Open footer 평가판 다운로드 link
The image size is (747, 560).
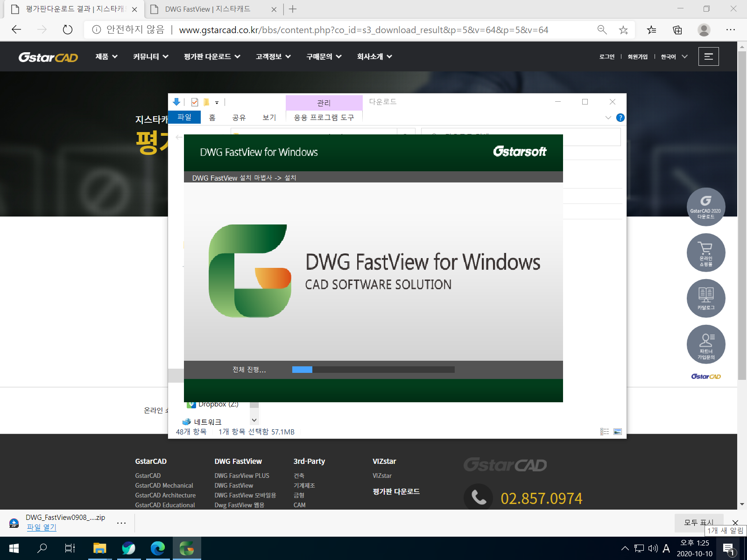(396, 491)
